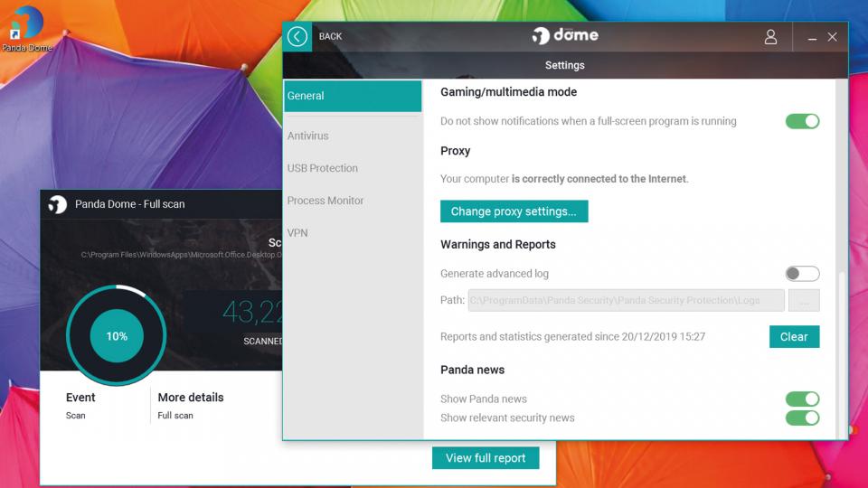Click the Panda news section heading
This screenshot has height=488, width=868.
pos(472,370)
